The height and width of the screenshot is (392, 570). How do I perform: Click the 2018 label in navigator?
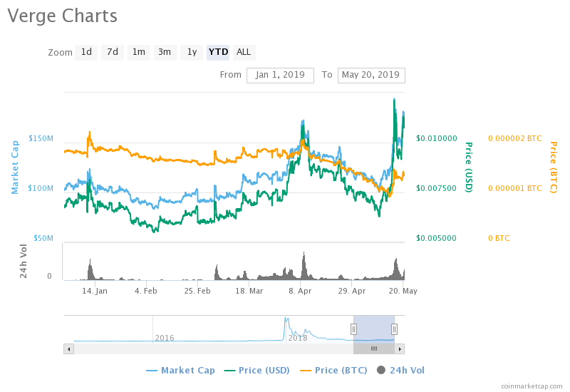click(298, 338)
